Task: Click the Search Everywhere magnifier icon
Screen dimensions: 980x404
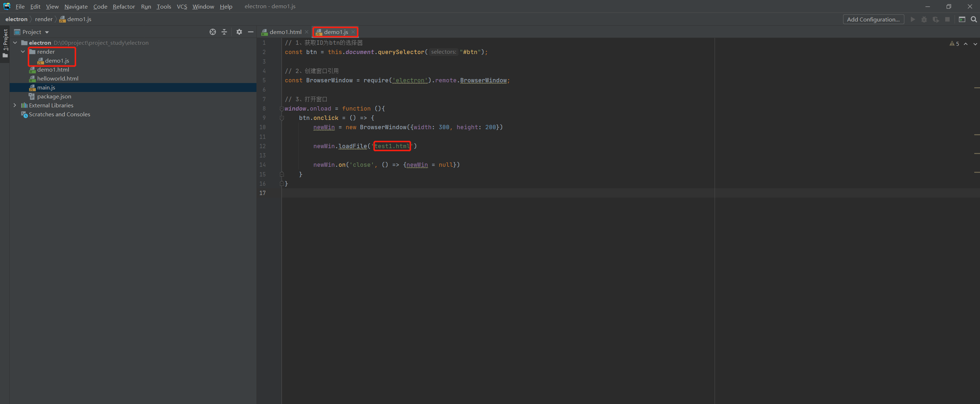Action: 974,19
